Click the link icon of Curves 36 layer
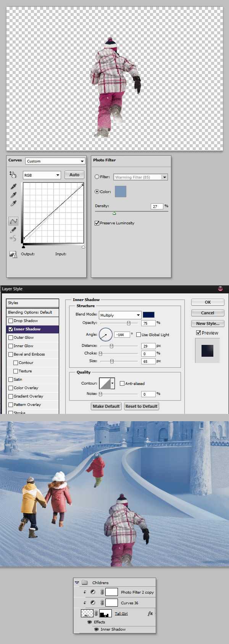229x644 pixels. coord(102,603)
